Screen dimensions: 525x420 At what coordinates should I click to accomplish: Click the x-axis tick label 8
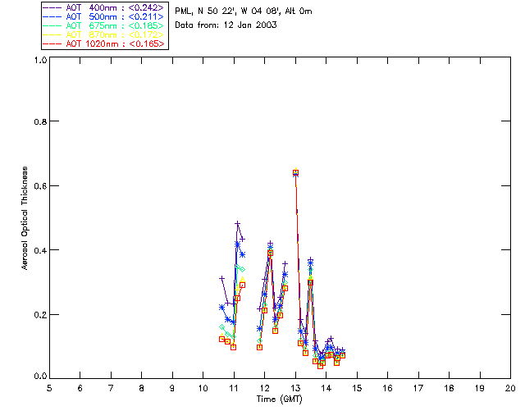coord(142,388)
